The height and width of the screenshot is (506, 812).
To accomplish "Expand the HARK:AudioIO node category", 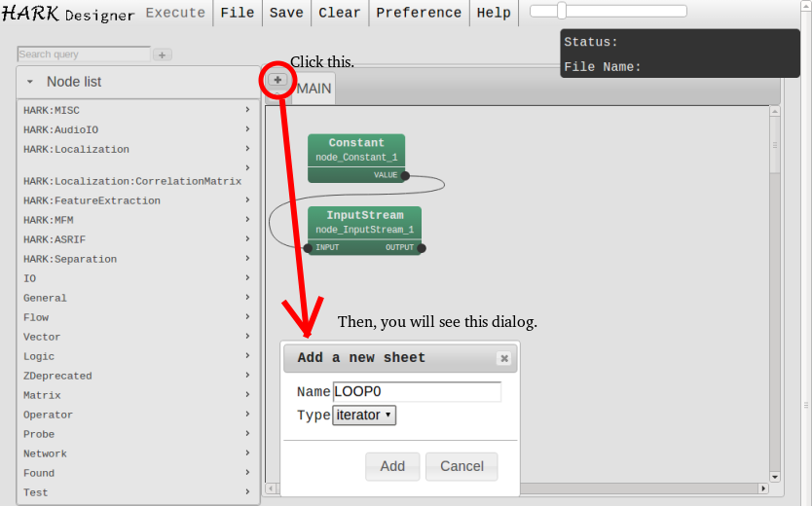I will click(x=136, y=129).
